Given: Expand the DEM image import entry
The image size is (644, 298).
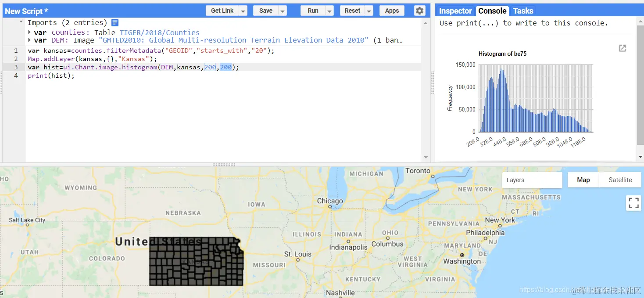Looking at the screenshot, I should tap(29, 40).
